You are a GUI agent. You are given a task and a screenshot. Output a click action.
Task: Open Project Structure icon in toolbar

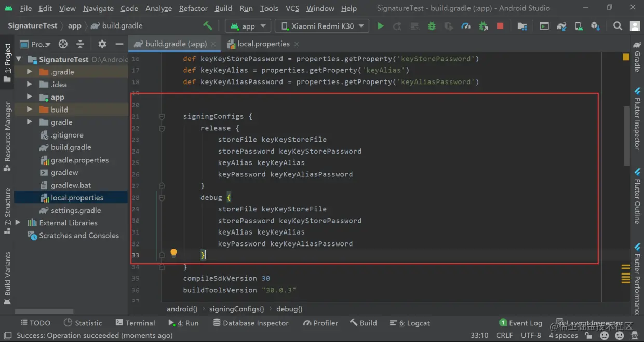click(x=522, y=26)
